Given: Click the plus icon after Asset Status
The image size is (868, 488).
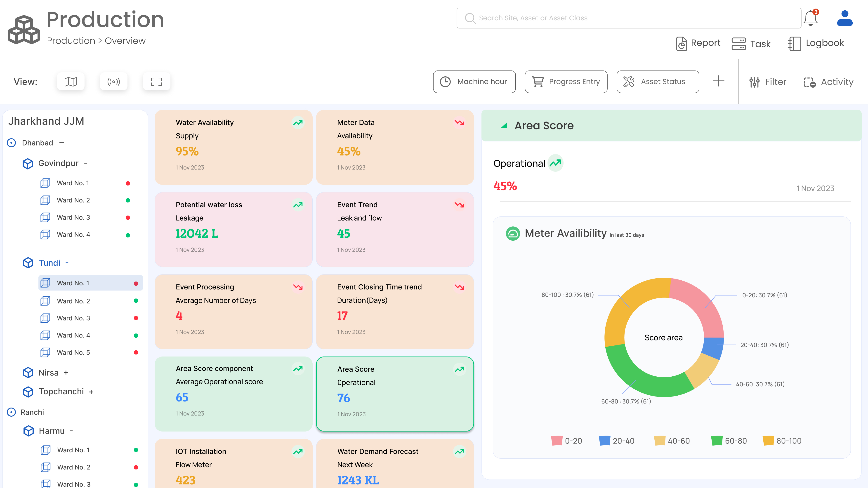Looking at the screenshot, I should (x=718, y=81).
